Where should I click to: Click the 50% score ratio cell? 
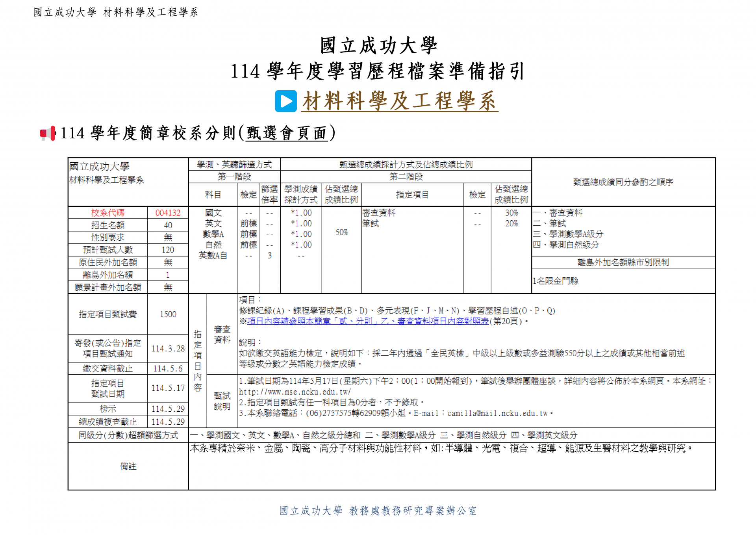(341, 232)
